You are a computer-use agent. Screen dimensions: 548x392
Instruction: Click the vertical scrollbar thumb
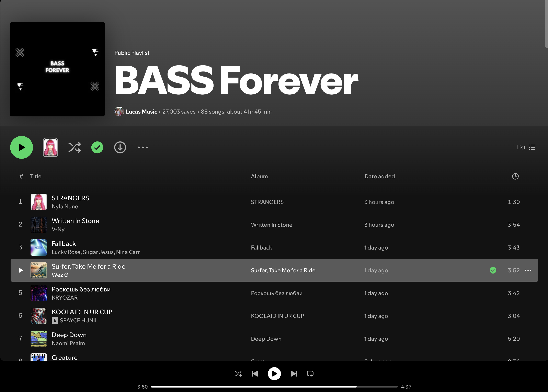[546, 24]
